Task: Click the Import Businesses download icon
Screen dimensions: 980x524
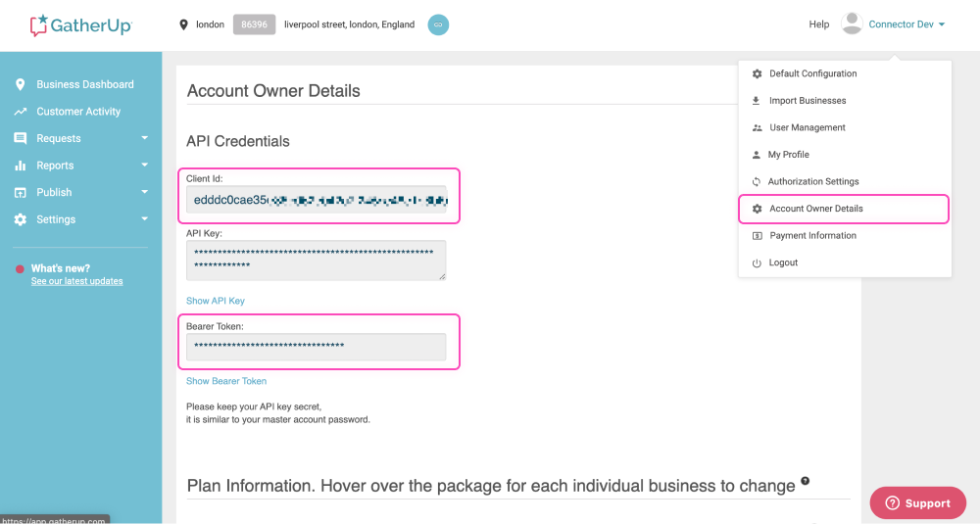Action: [x=756, y=101]
